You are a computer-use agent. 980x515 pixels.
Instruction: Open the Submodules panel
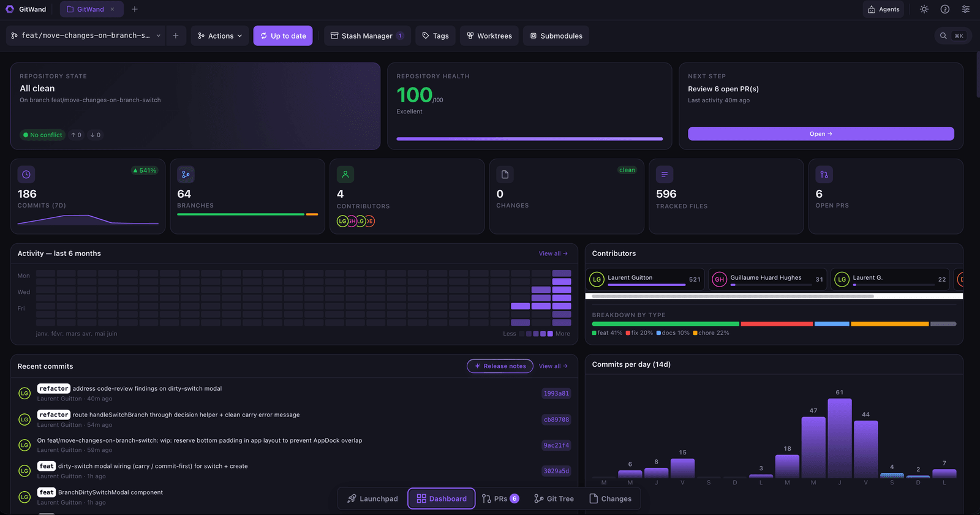[x=556, y=36]
